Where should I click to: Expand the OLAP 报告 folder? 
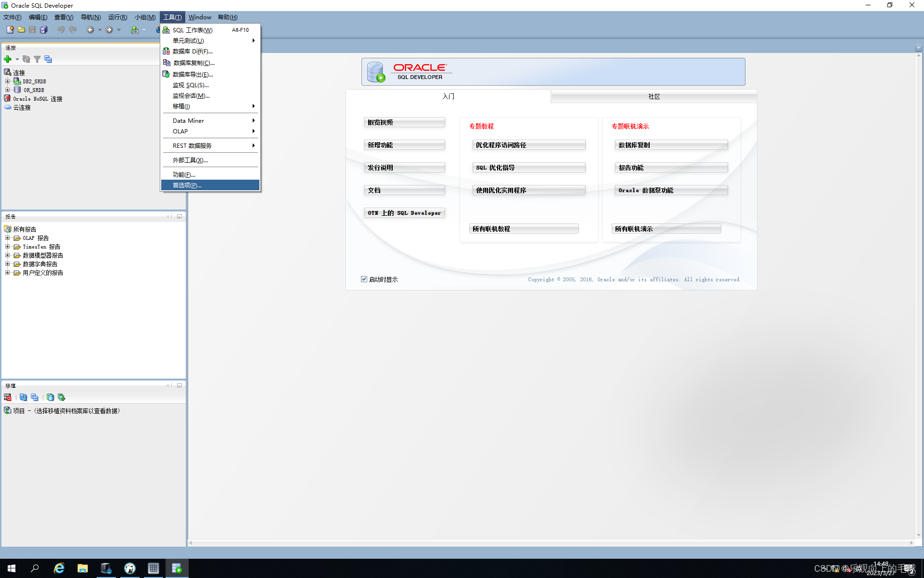coord(7,238)
